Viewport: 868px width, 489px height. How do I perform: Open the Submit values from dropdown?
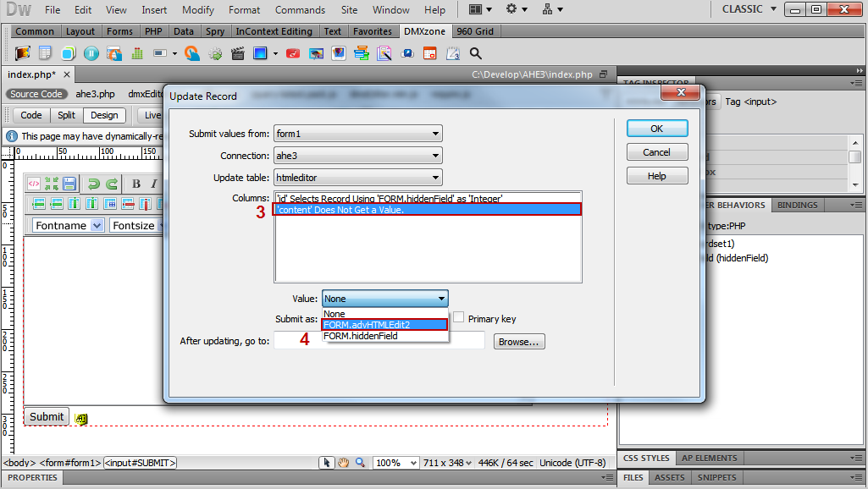click(357, 134)
